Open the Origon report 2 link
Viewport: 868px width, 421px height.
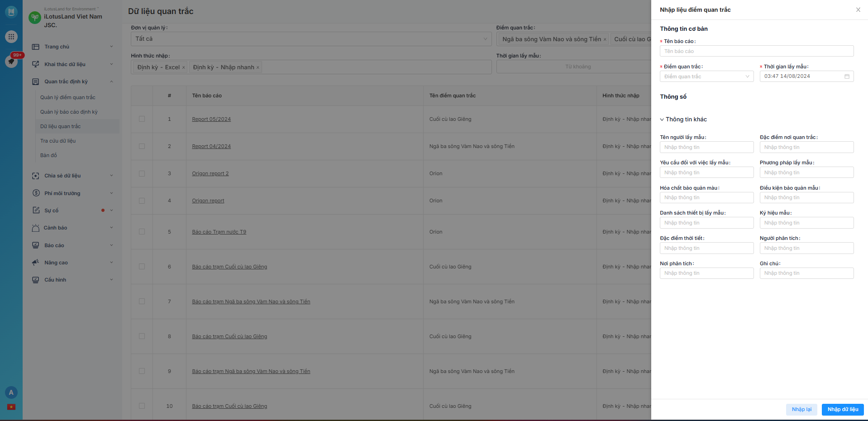click(210, 173)
